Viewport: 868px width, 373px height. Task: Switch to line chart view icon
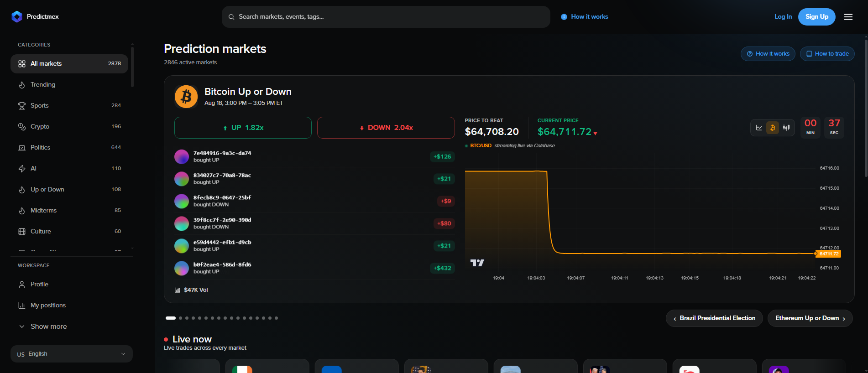point(759,128)
